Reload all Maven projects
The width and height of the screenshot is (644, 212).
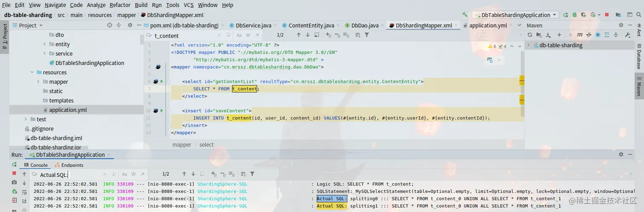tap(530, 35)
